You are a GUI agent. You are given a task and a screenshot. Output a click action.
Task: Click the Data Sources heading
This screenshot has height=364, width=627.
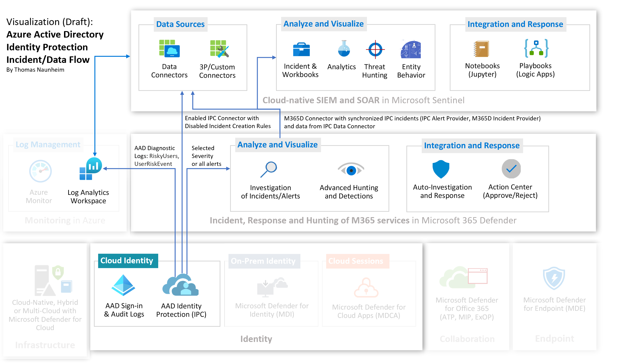(180, 24)
